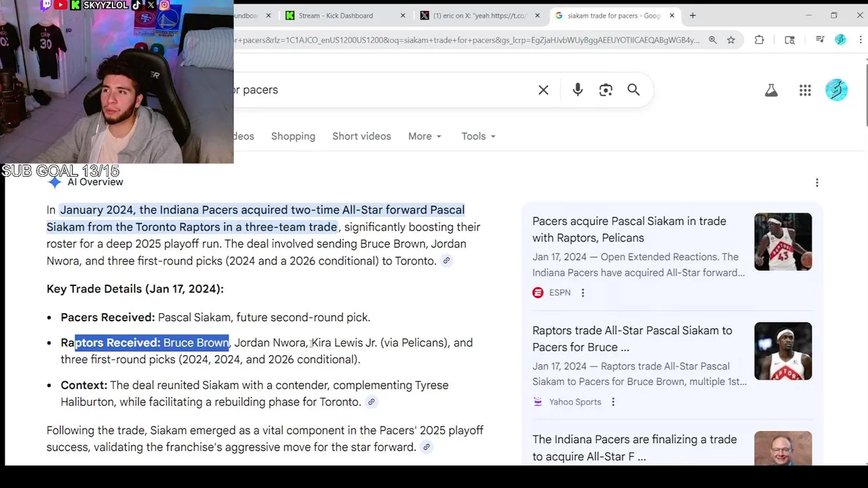Open AI Overview three-dot options menu
Viewport: 868px width, 488px height.
(x=817, y=182)
